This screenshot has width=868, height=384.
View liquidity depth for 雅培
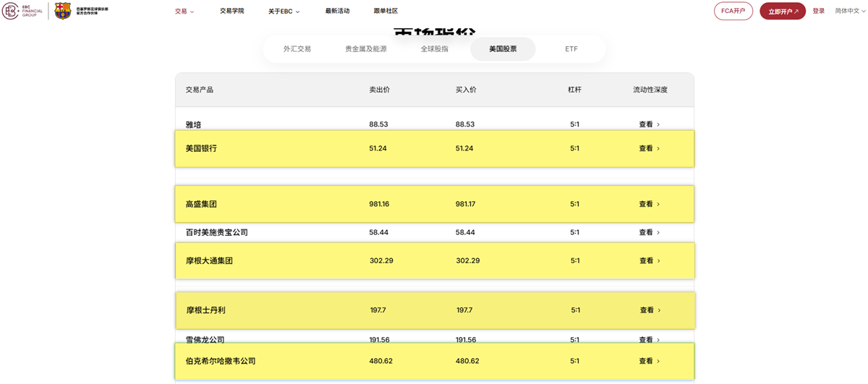click(x=649, y=124)
